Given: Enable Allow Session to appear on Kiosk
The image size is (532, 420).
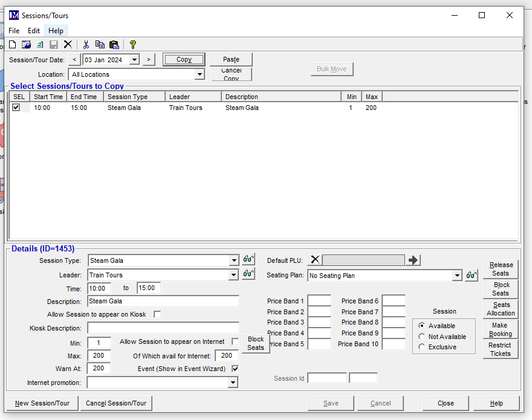Looking at the screenshot, I should tap(157, 314).
